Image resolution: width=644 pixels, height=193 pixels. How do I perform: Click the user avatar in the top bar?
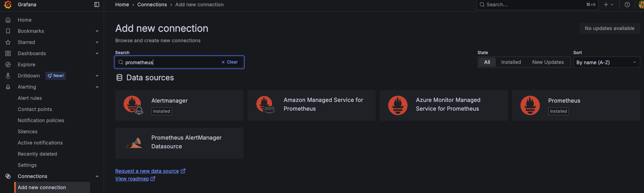pyautogui.click(x=641, y=5)
